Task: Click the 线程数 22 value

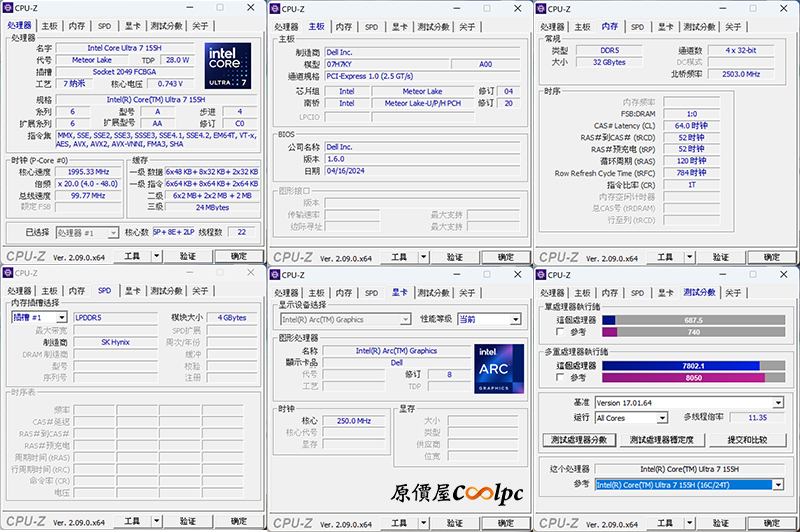Action: [241, 232]
